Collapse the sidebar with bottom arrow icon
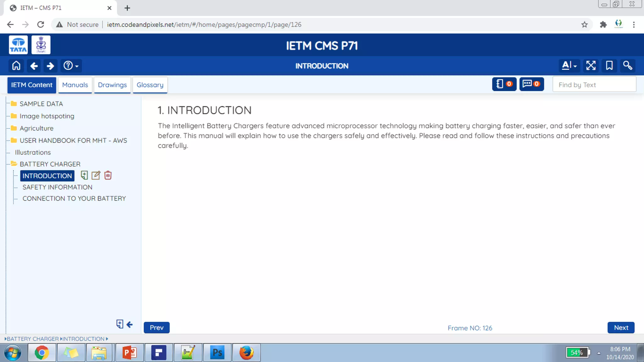The width and height of the screenshot is (644, 362). pyautogui.click(x=130, y=324)
